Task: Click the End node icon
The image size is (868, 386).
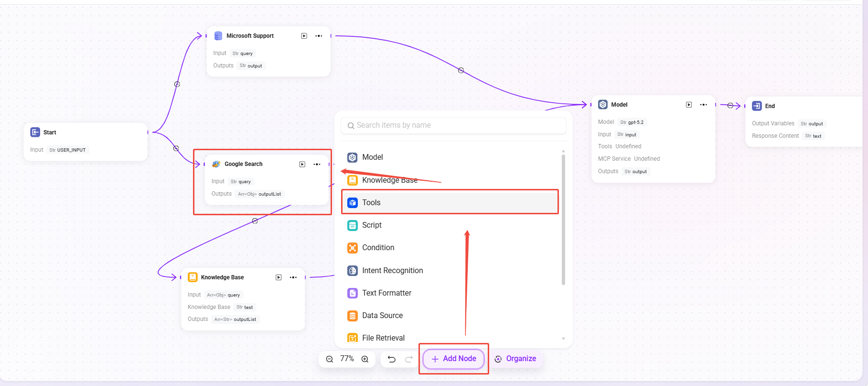Action: point(757,106)
